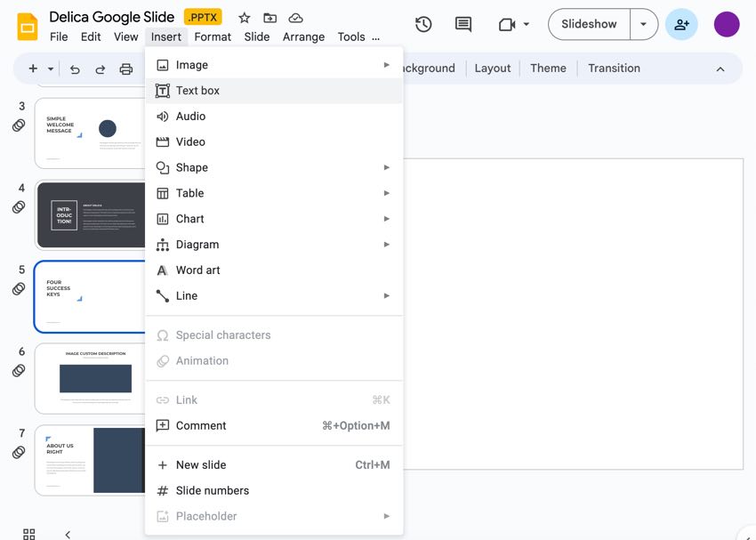The image size is (756, 540).
Task: Open the Theme panel button
Action: point(548,69)
